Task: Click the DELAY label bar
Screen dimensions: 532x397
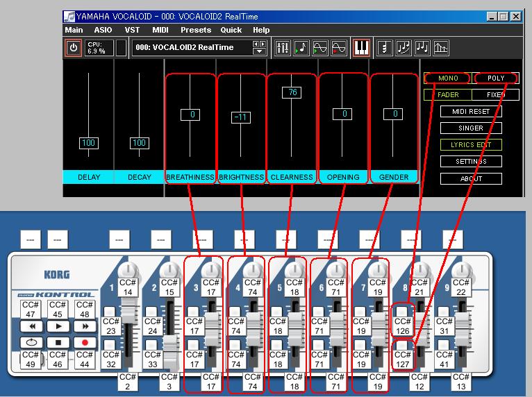Action: tap(89, 177)
